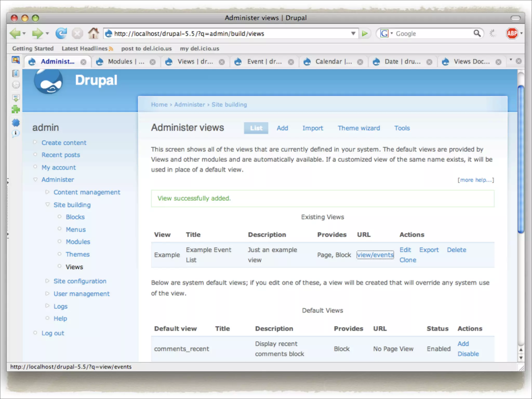Open the search engine chooser dropdown
Screen dimensions: 532x399
click(x=392, y=33)
